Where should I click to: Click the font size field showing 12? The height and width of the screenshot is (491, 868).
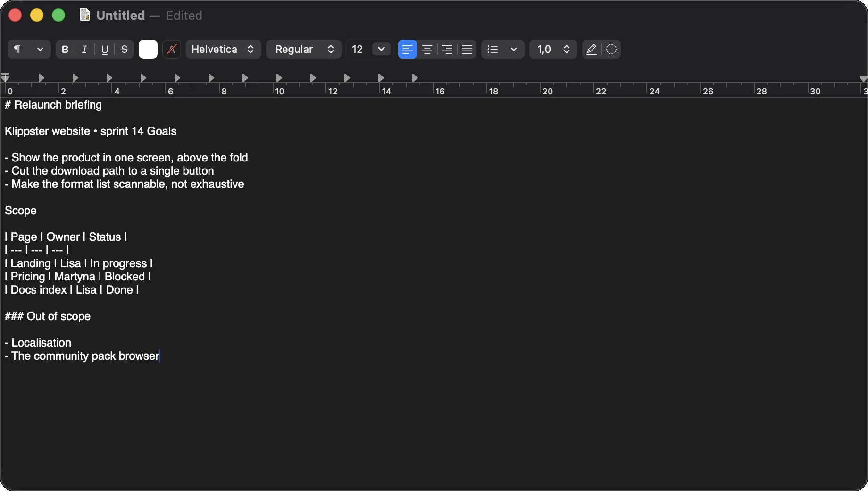click(358, 49)
